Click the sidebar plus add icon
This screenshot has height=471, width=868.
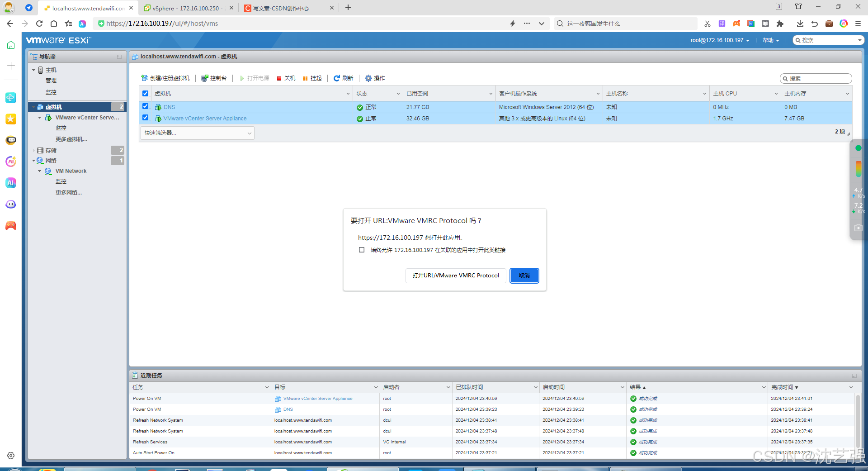pyautogui.click(x=11, y=66)
